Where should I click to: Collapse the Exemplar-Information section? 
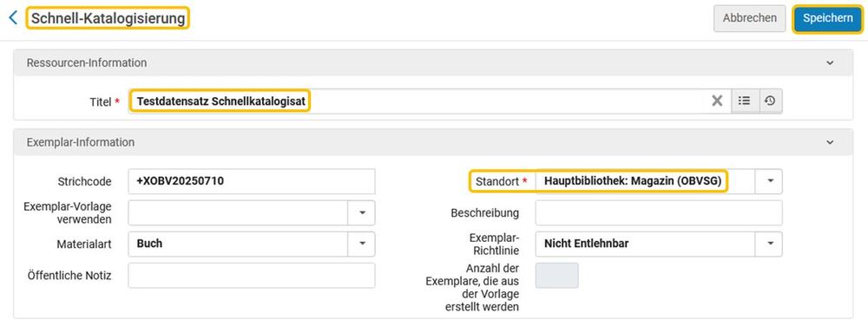click(x=830, y=142)
